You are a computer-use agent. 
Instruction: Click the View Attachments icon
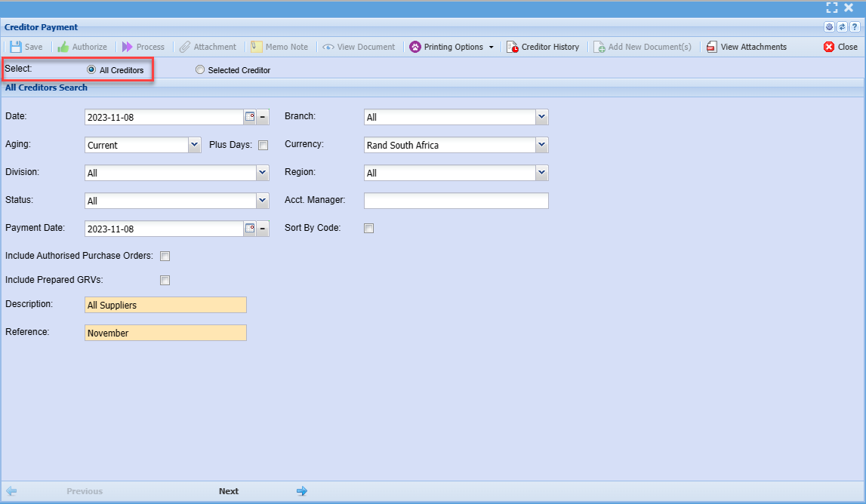711,47
